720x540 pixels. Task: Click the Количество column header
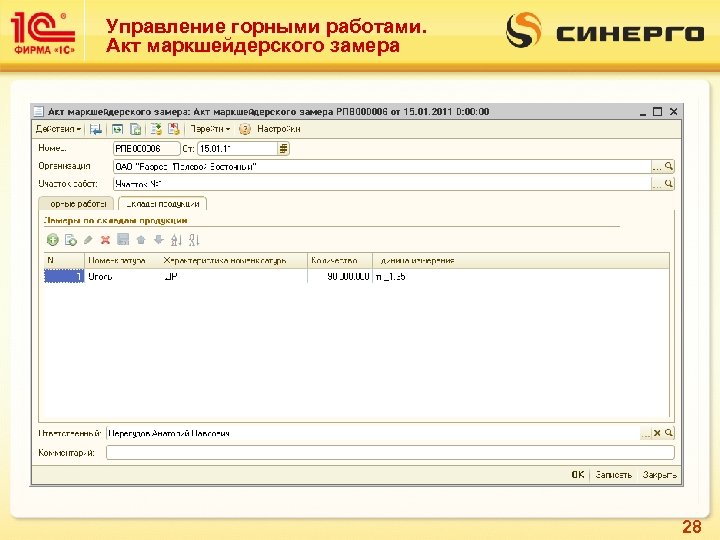340,260
